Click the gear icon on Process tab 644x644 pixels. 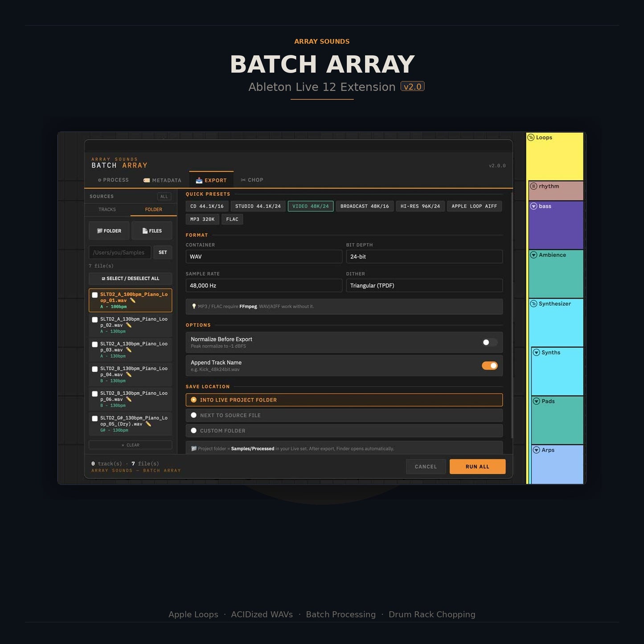coord(99,180)
